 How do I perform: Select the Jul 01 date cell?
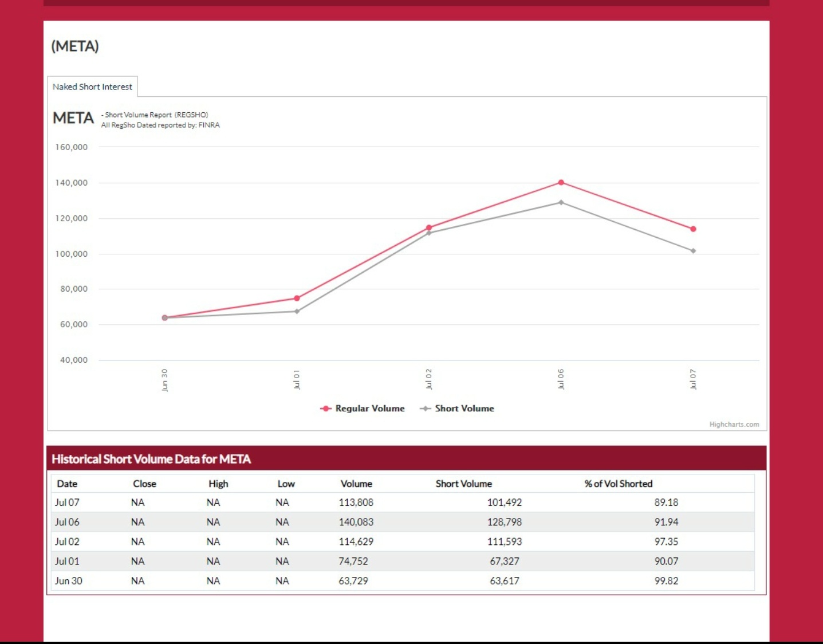pyautogui.click(x=67, y=561)
